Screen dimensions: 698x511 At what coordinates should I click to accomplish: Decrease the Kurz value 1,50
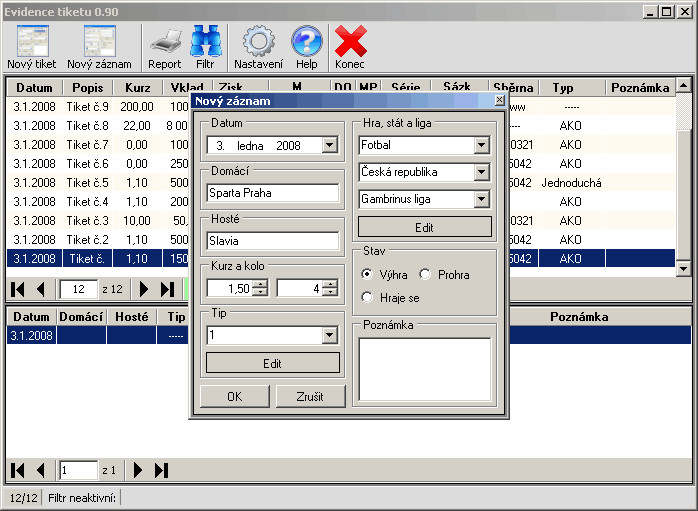pos(260,292)
